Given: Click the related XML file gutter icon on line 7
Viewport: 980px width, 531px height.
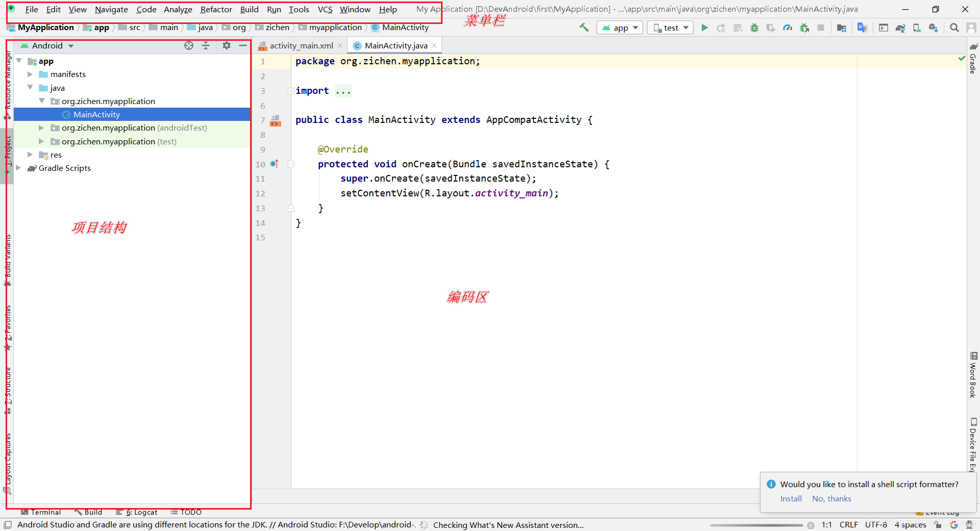Looking at the screenshot, I should [276, 120].
